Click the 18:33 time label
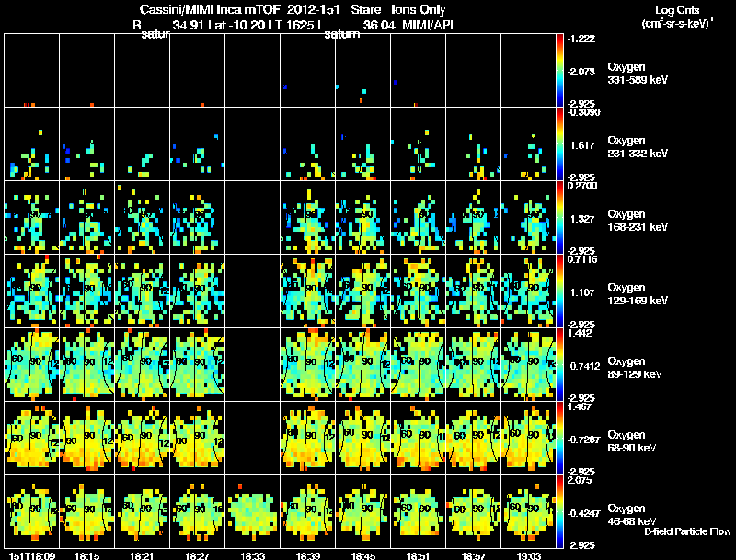The width and height of the screenshot is (736, 560). point(252,555)
